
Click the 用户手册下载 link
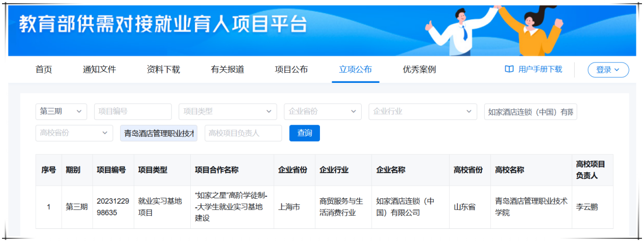(x=540, y=70)
